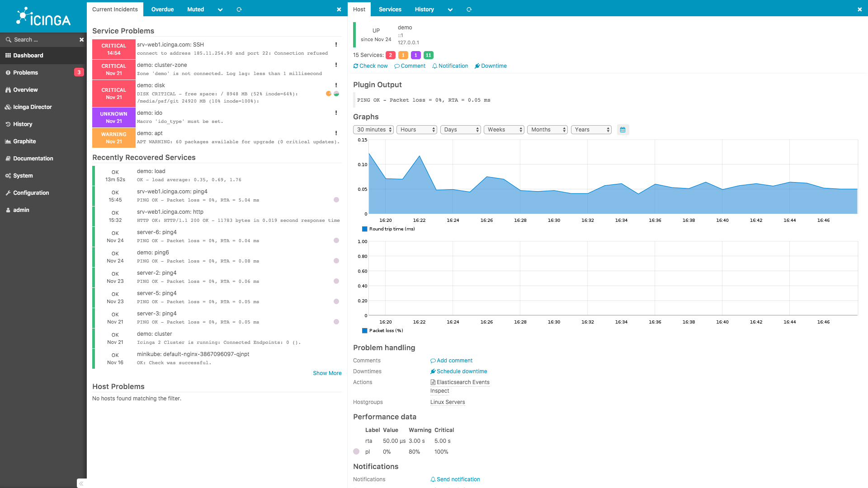Screen dimensions: 868x488
Task: Click Send notification button
Action: [455, 479]
